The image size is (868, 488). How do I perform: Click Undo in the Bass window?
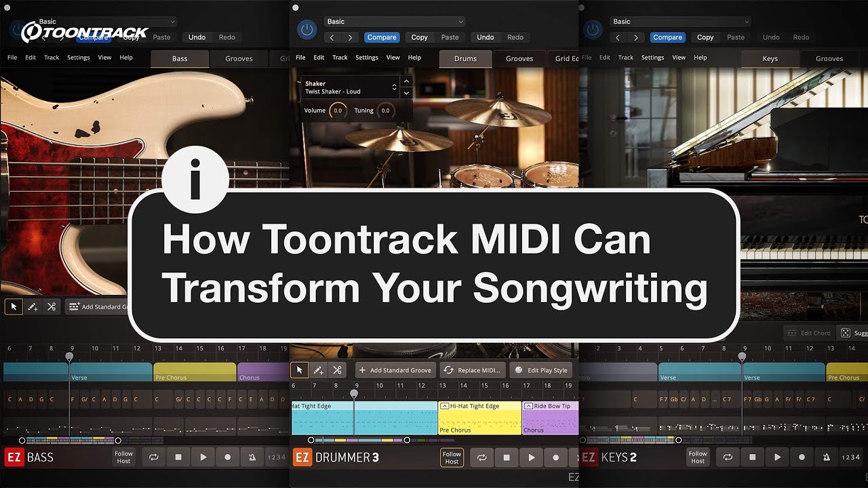(197, 37)
